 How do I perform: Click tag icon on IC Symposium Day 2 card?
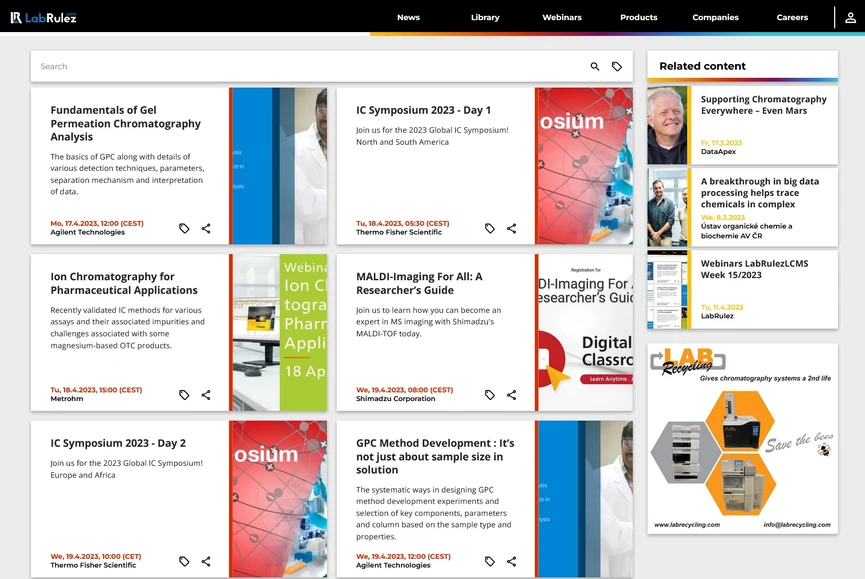click(x=184, y=561)
